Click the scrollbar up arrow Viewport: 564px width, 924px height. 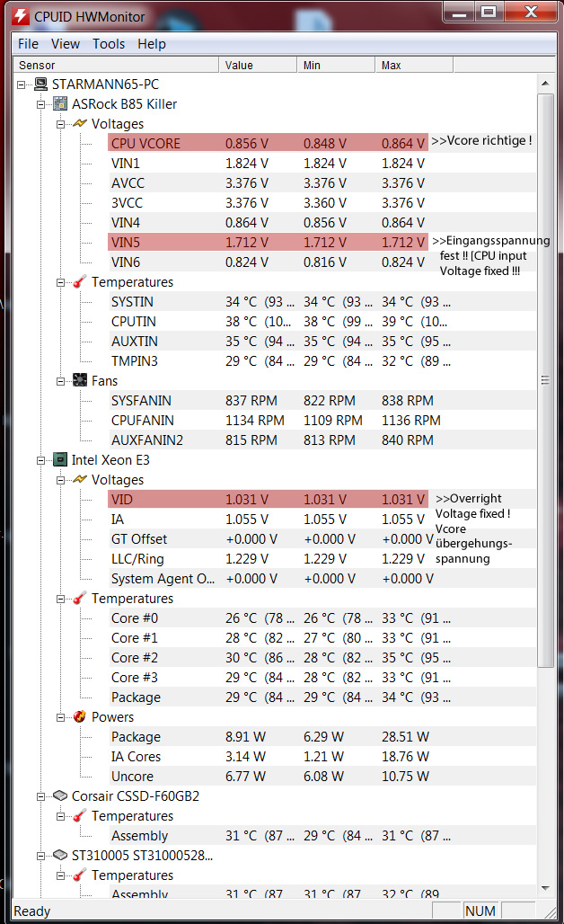[x=545, y=83]
